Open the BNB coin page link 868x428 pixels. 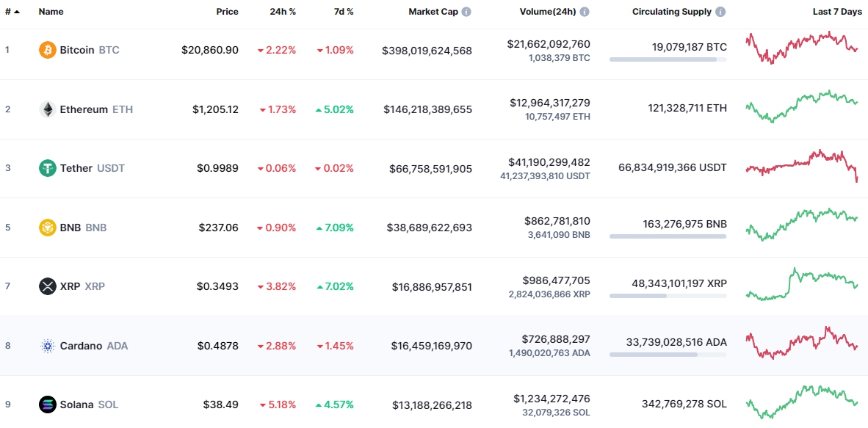point(83,227)
